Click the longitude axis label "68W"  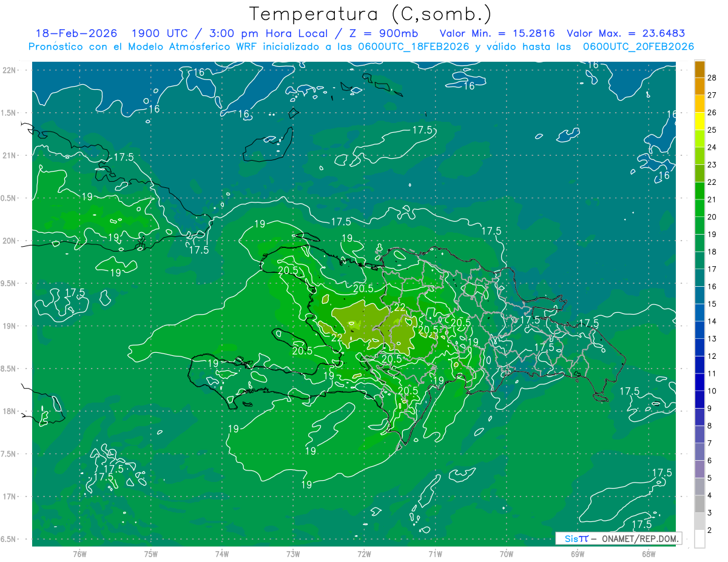649,554
